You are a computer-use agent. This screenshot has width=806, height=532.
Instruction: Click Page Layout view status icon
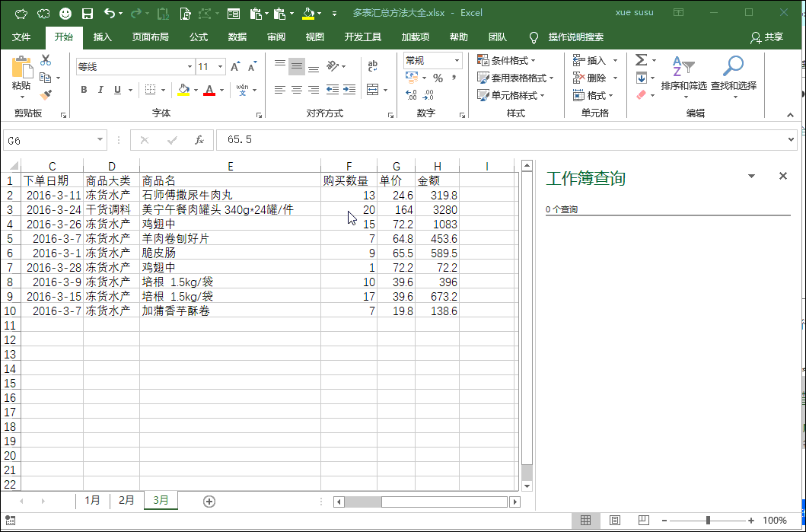615,520
